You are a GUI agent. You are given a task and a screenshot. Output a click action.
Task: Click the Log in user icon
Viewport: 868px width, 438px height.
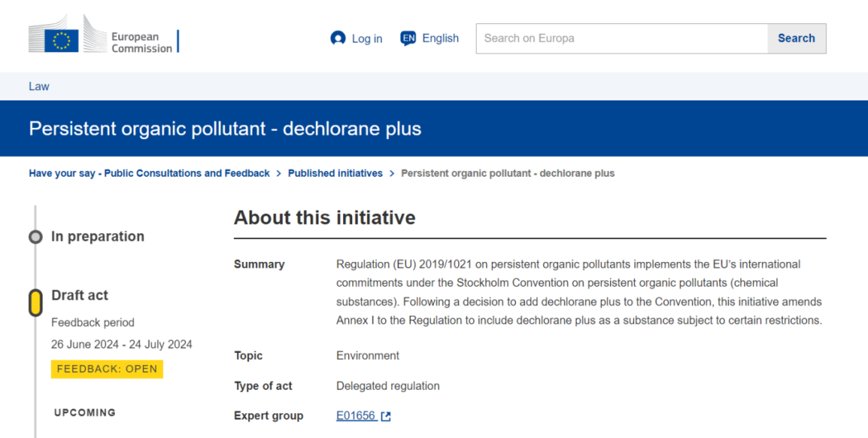click(x=338, y=39)
